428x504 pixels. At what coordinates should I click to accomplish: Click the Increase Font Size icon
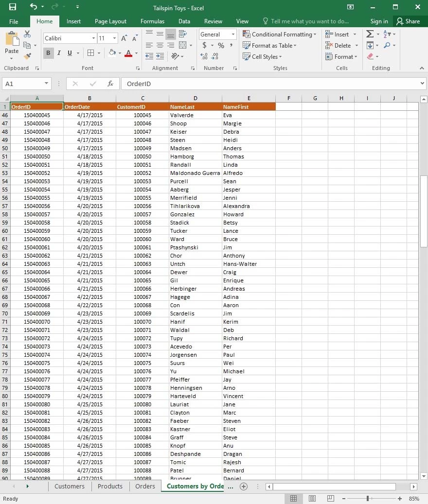pos(124,38)
